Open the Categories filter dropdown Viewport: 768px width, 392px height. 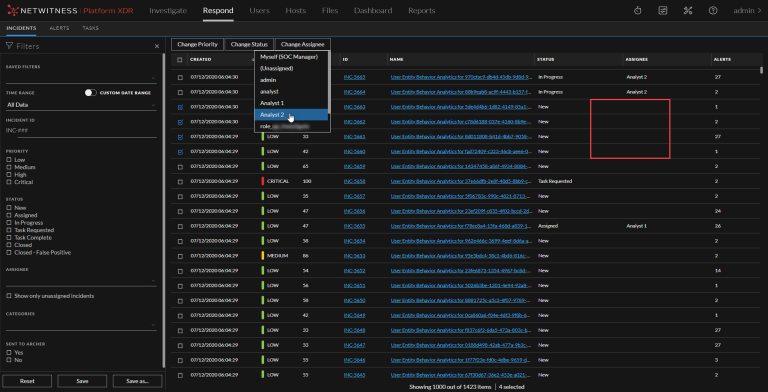(81, 324)
